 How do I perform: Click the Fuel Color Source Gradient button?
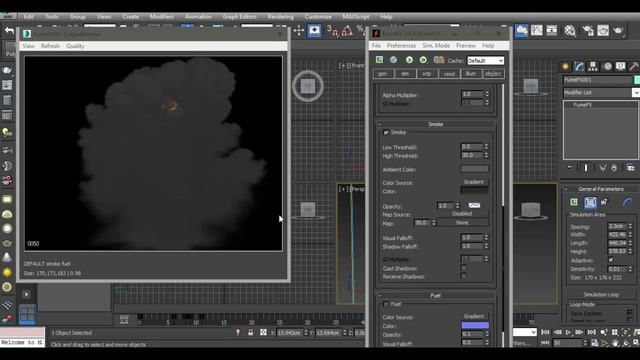473,316
